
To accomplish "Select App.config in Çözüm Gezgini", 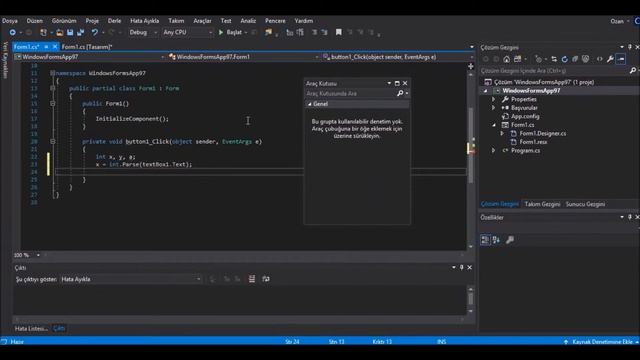I will point(525,116).
